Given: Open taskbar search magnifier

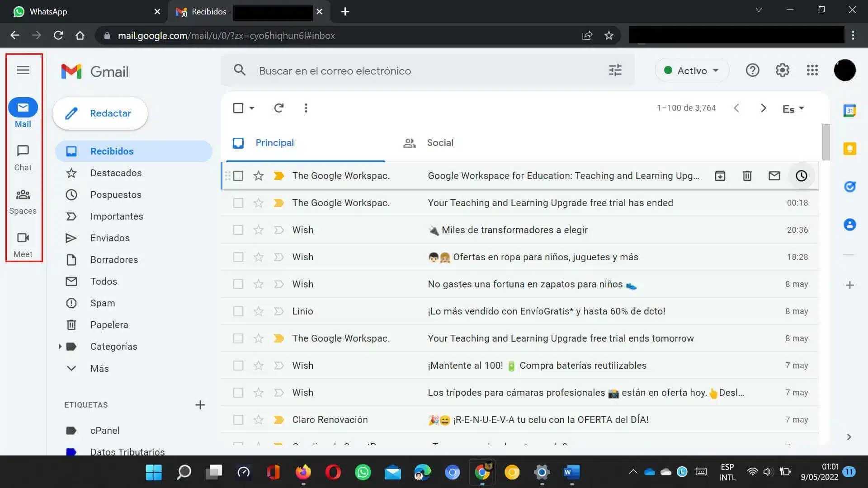Looking at the screenshot, I should (x=184, y=473).
